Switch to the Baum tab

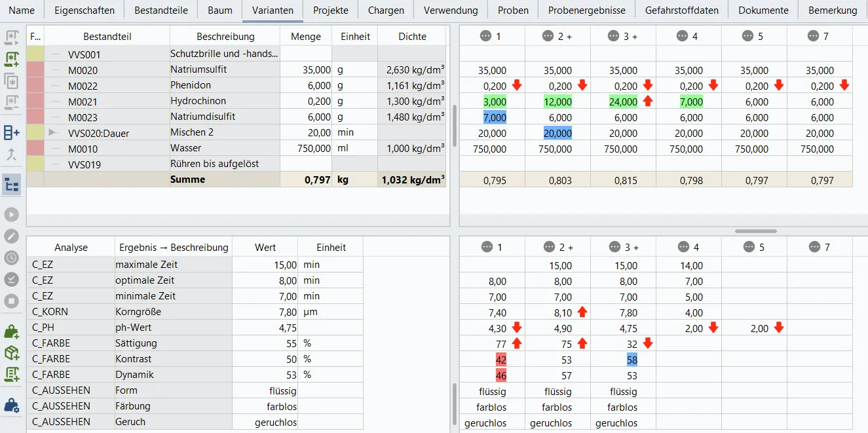pyautogui.click(x=220, y=10)
